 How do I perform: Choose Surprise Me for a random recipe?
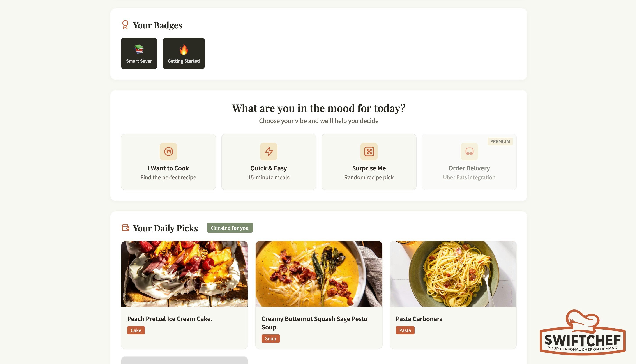(x=369, y=161)
